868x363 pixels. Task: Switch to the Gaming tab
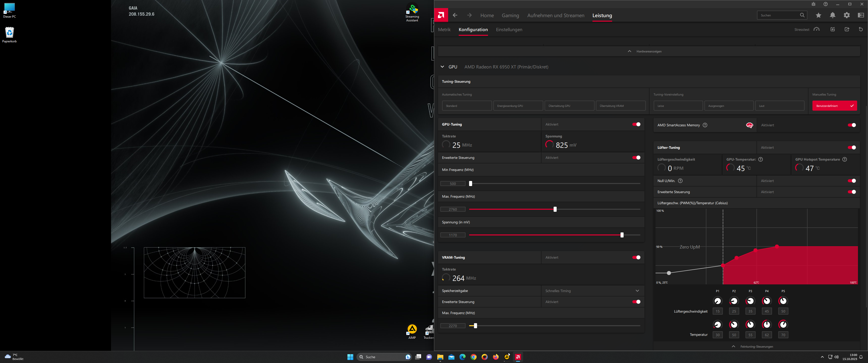[x=510, y=15]
